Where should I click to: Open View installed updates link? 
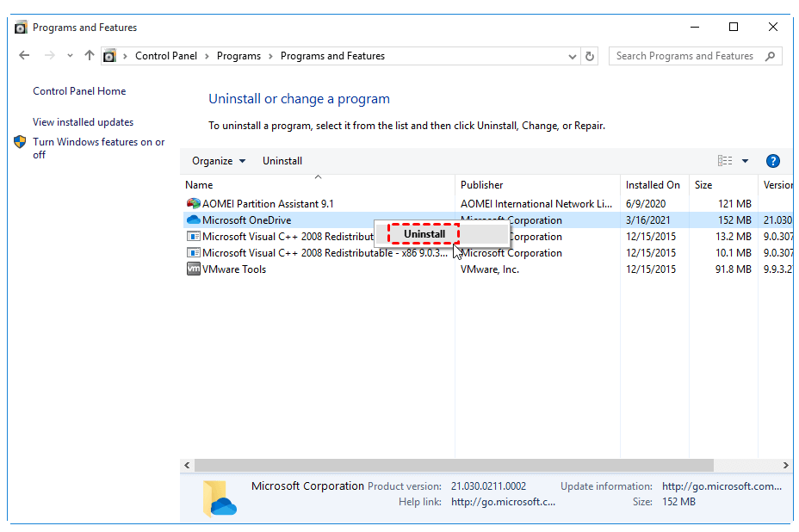(83, 122)
